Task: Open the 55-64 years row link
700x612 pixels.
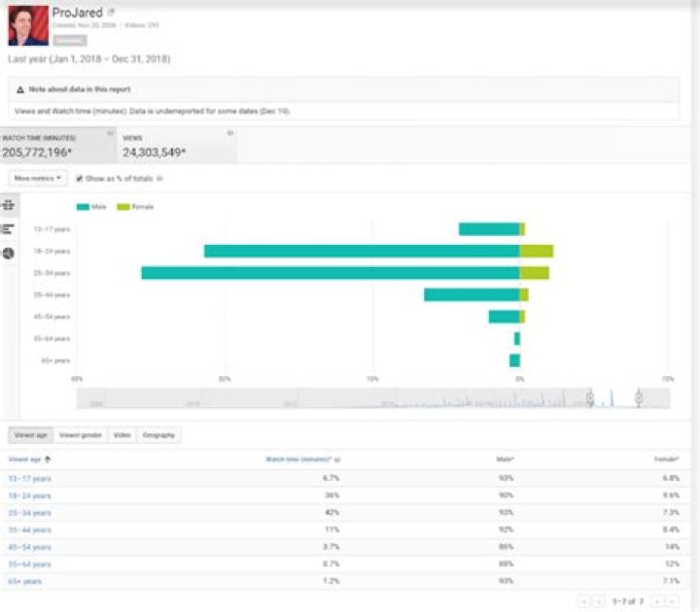Action: pos(29,564)
